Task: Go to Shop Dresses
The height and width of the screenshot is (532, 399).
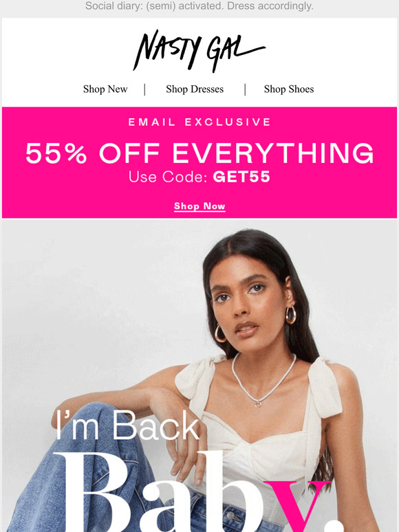Action: coord(195,89)
